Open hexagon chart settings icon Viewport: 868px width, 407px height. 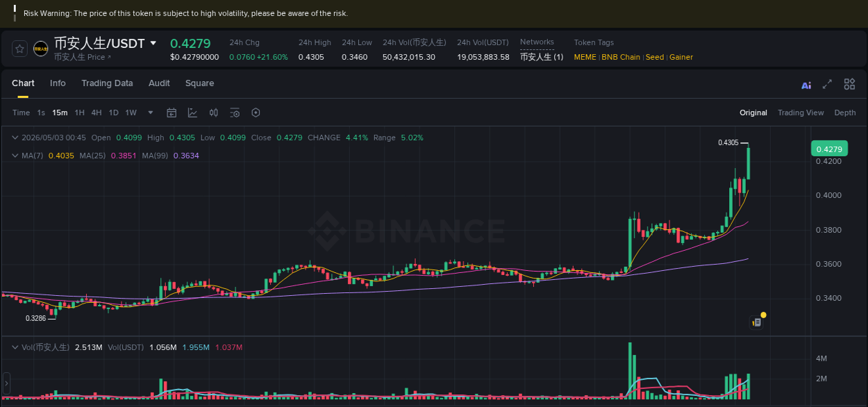[256, 113]
